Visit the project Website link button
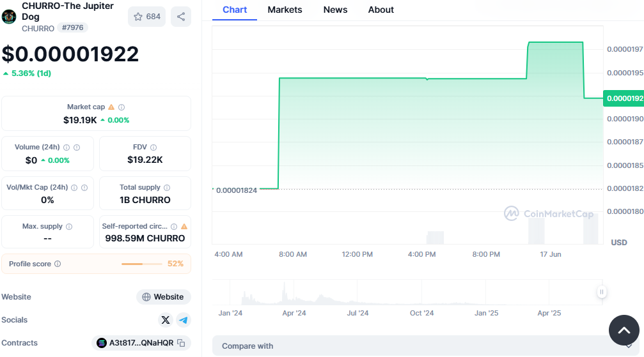 [164, 297]
